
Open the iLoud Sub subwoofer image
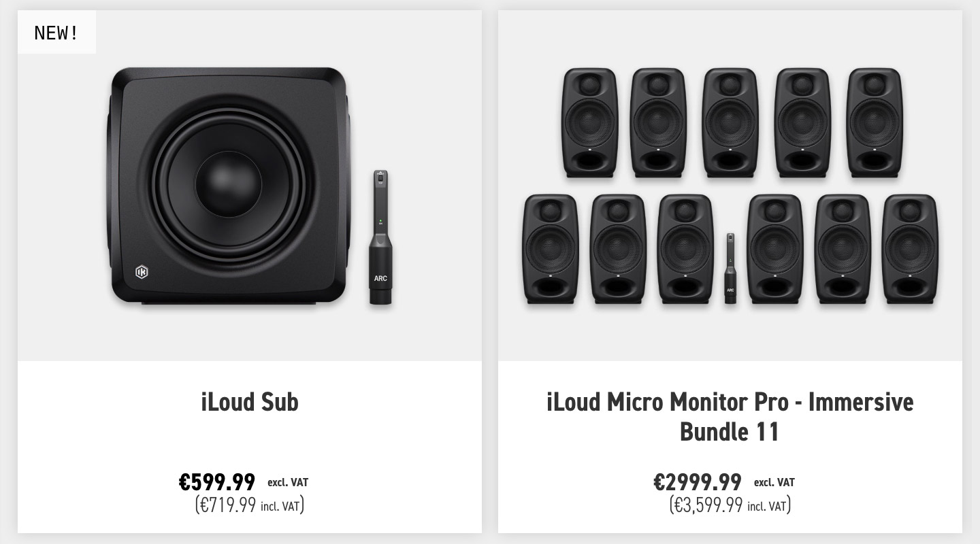229,185
